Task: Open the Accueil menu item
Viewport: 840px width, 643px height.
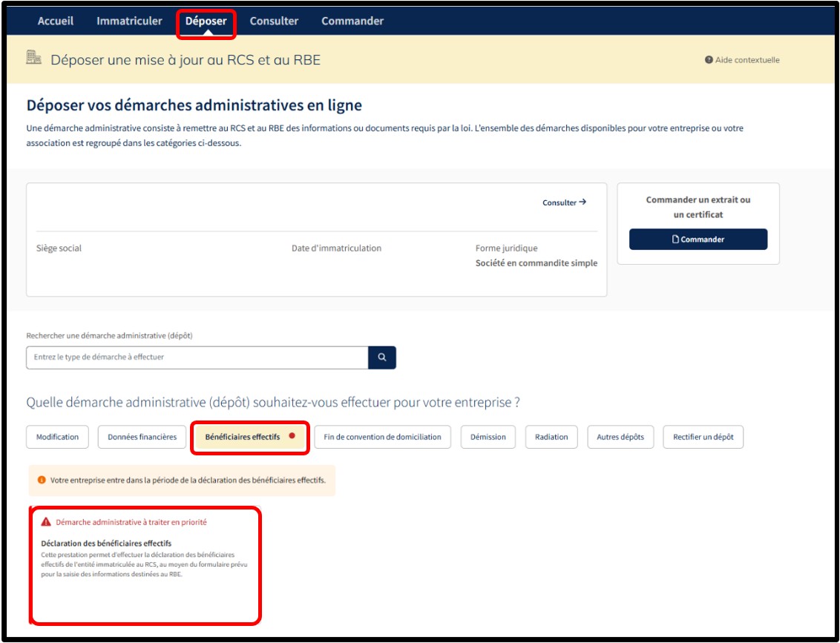Action: 56,21
